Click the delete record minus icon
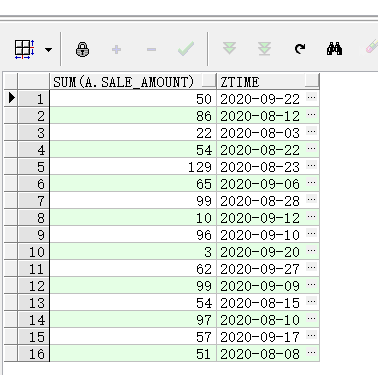 (x=151, y=50)
